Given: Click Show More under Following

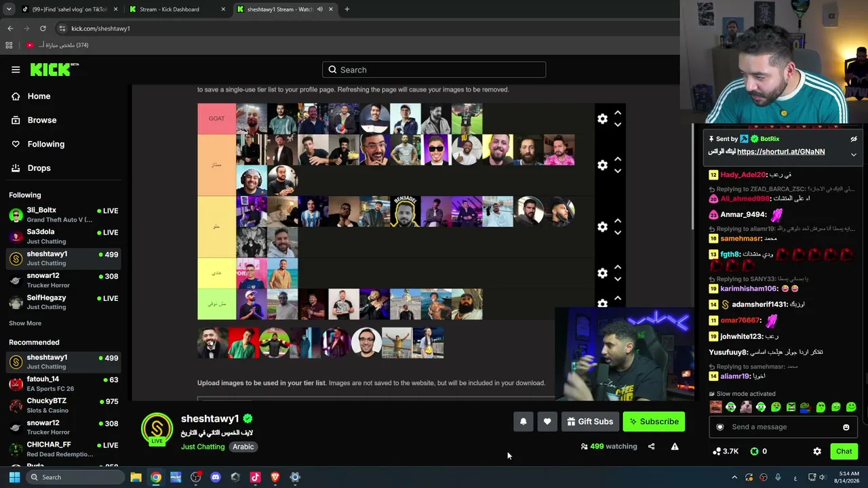Looking at the screenshot, I should pyautogui.click(x=25, y=323).
